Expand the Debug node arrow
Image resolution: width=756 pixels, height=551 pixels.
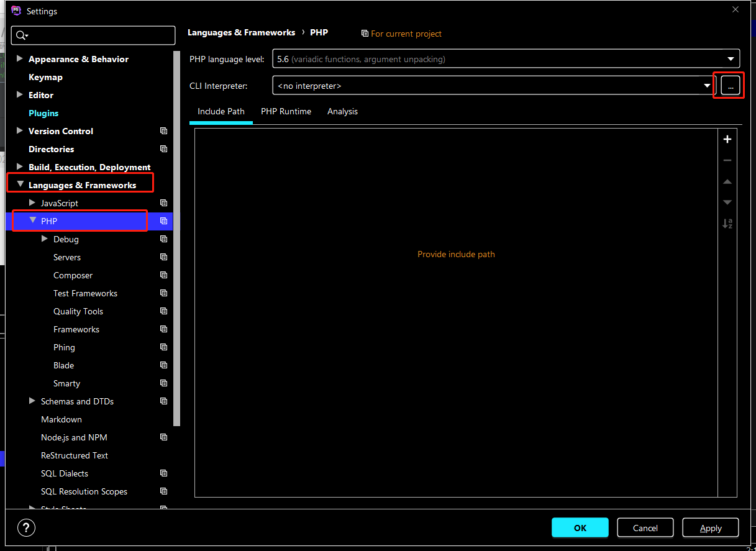45,239
